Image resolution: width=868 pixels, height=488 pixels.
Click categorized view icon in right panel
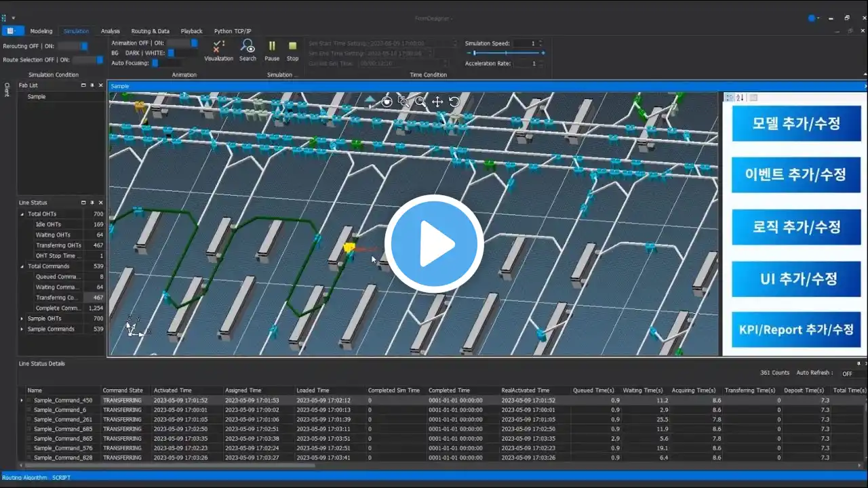pos(730,98)
